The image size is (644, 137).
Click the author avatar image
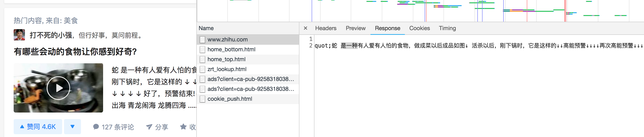[x=19, y=35]
